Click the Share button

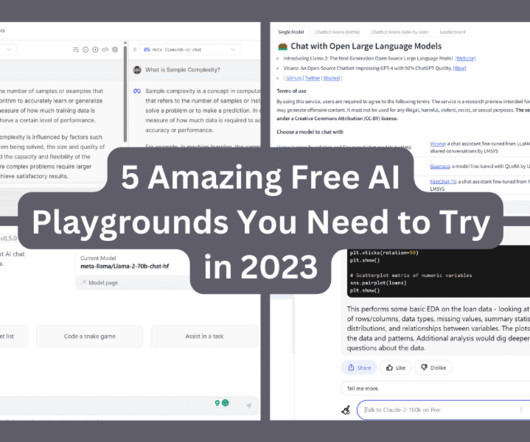359,368
